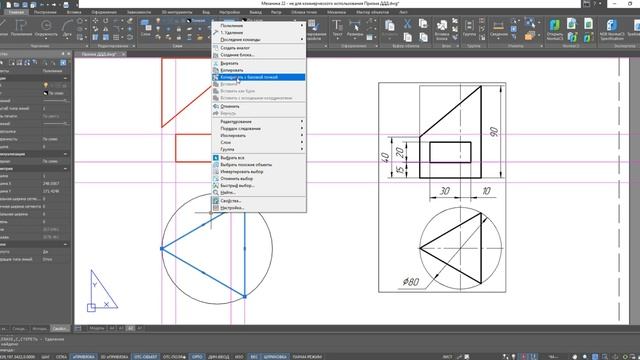The image size is (640, 360).
Task: Toggle СЕТКА (grid) in status bar
Action: (61, 357)
